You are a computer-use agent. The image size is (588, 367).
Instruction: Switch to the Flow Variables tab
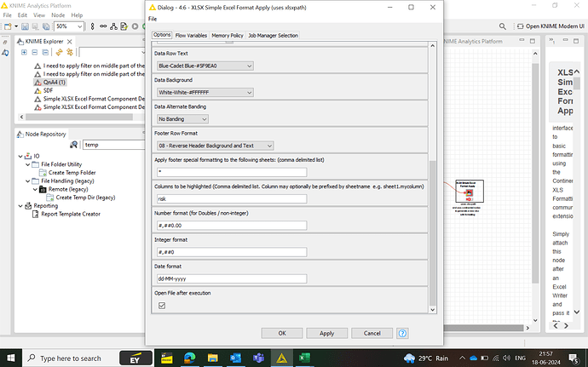pos(191,35)
